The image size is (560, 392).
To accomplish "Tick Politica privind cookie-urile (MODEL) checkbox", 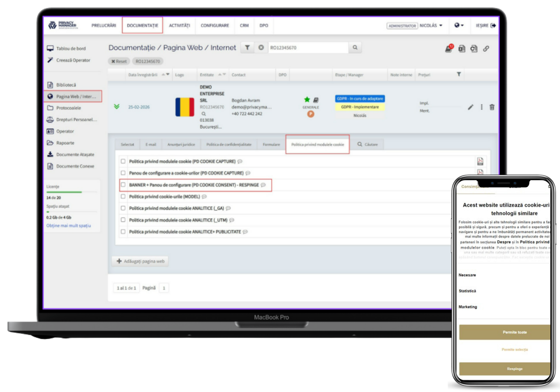I will [x=123, y=197].
